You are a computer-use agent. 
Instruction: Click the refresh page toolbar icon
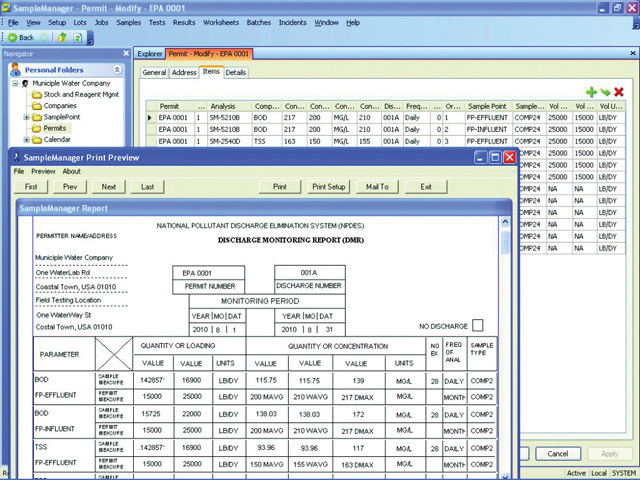(79, 37)
